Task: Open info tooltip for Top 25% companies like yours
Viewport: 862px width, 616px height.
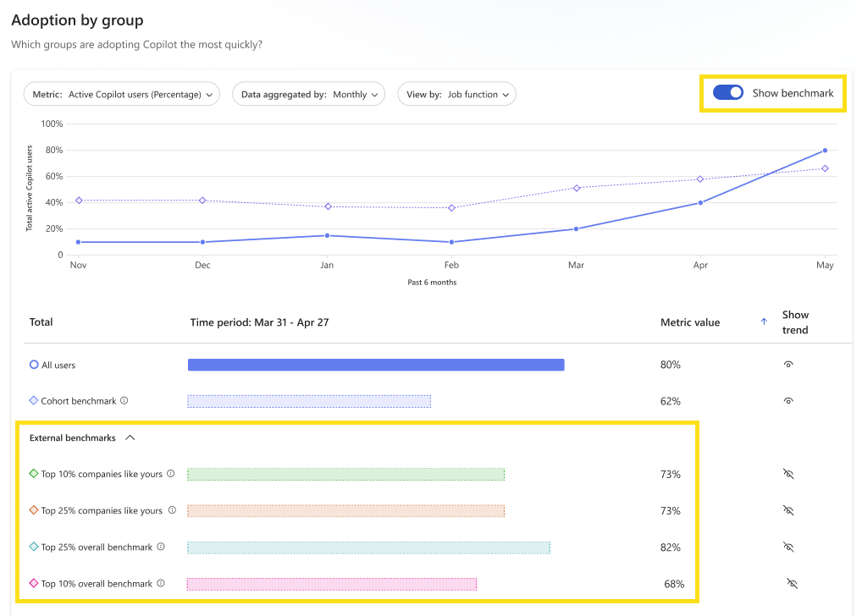Action: (x=171, y=510)
